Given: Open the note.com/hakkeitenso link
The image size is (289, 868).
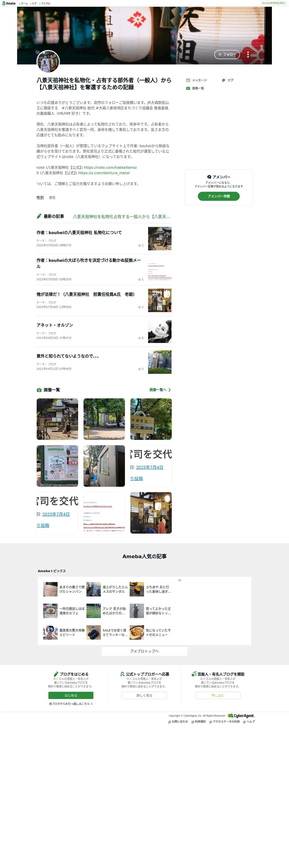Looking at the screenshot, I should click(x=110, y=167).
